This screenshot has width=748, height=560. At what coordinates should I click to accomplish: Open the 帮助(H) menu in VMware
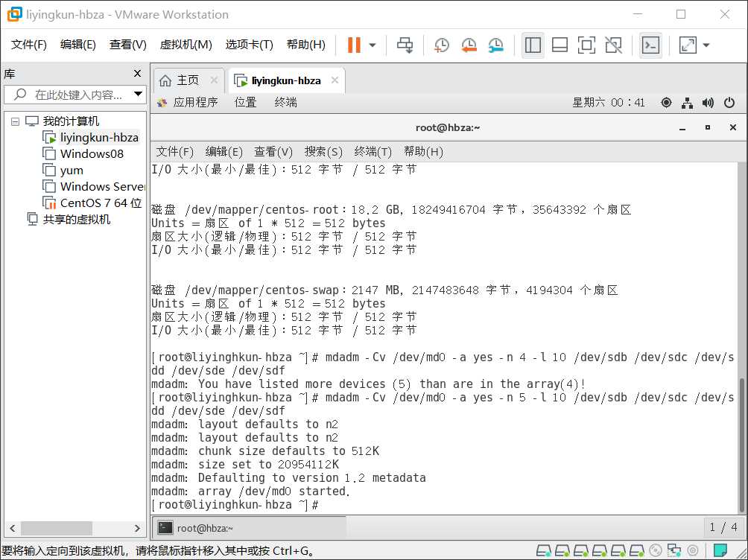pyautogui.click(x=305, y=45)
